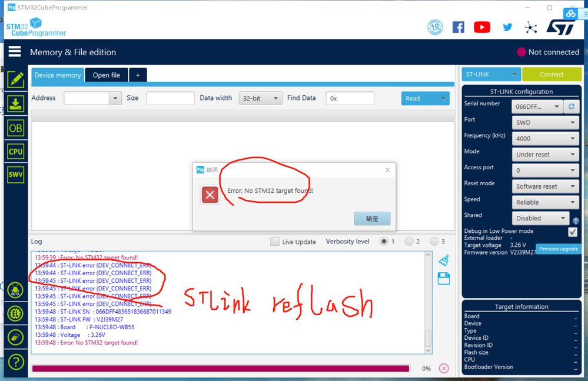Viewport: 588px width, 381px height.
Task: Open the ST Twitter page
Action: coord(507,27)
